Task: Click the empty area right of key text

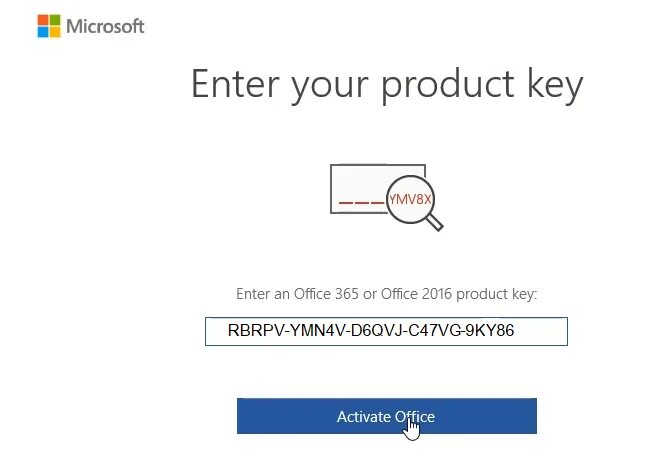Action: click(542, 331)
